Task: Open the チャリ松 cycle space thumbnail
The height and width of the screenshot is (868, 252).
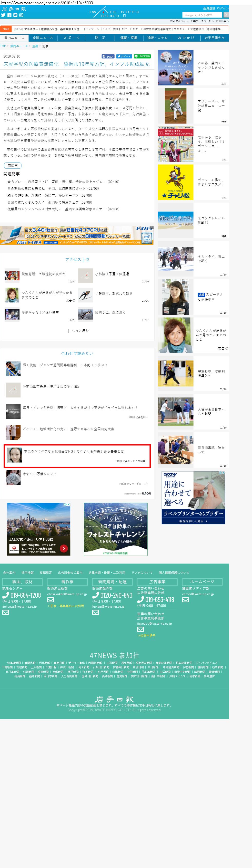Action: 176,182
